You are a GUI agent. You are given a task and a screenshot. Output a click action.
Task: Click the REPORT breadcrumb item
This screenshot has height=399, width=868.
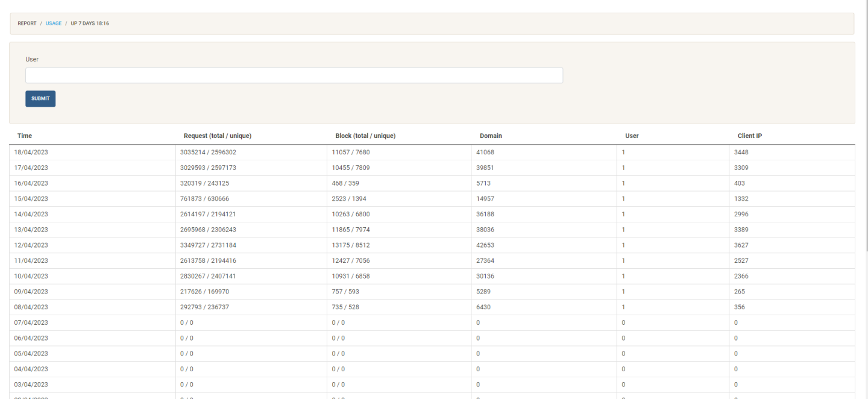click(27, 24)
